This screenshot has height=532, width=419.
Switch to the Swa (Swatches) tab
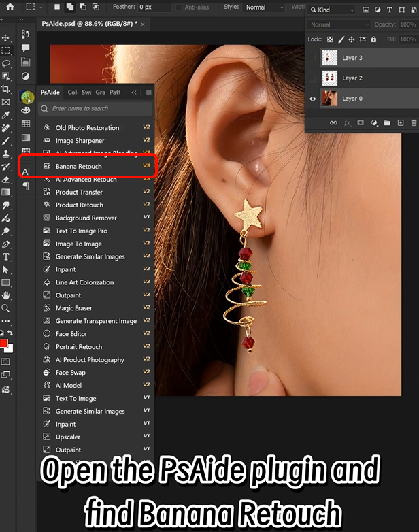86,93
